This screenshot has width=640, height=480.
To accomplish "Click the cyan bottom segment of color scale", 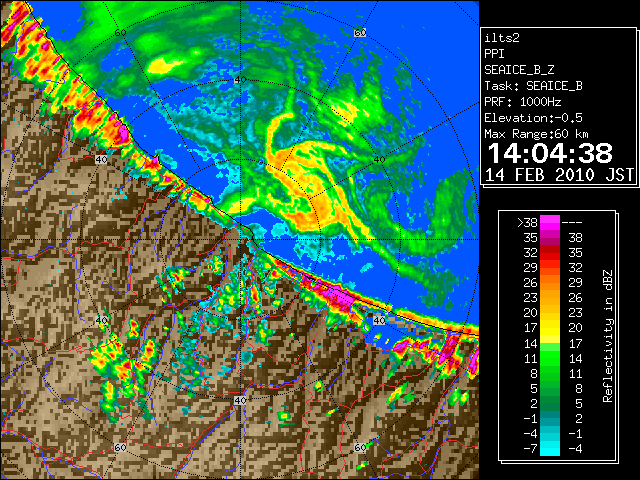I will coord(550,449).
